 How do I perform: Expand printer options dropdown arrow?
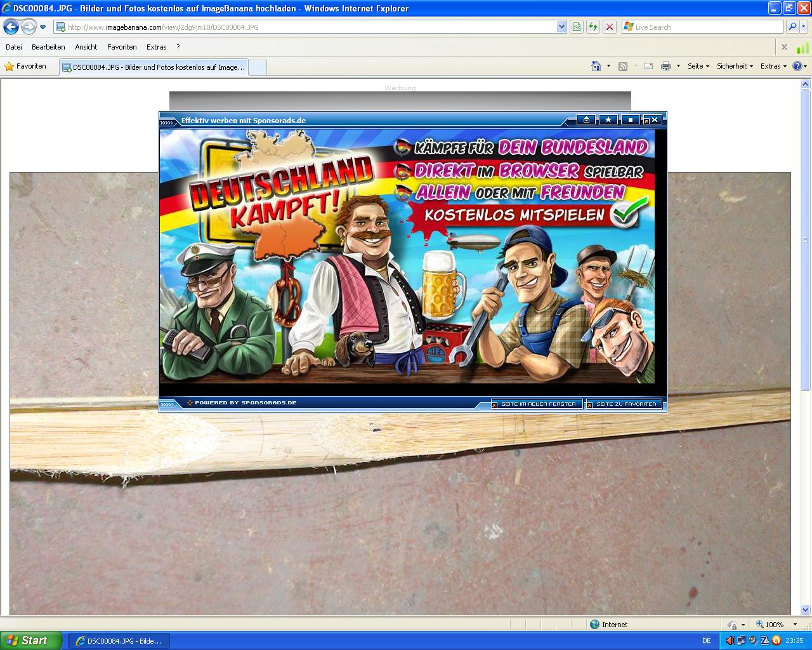(678, 66)
